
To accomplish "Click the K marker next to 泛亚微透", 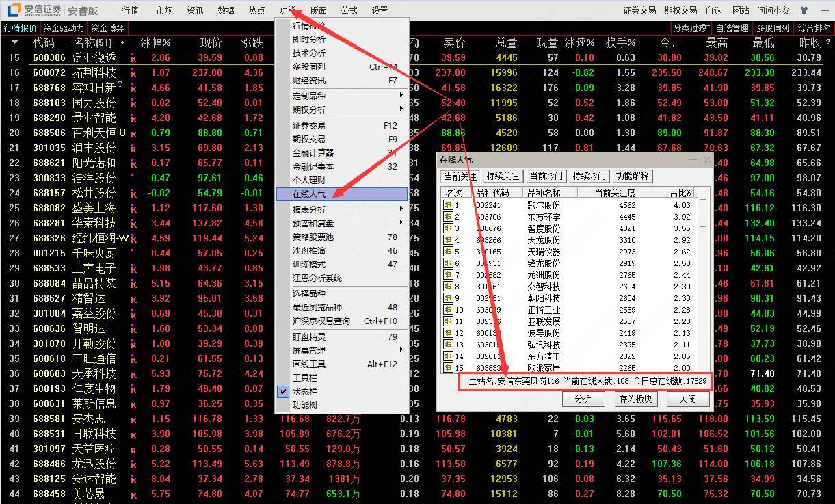I will [x=133, y=58].
